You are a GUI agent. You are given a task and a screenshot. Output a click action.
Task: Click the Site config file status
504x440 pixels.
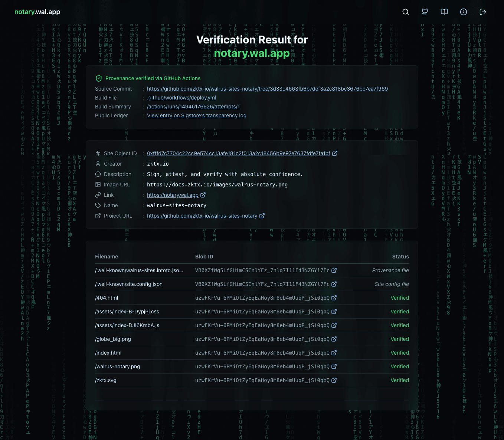[392, 284]
